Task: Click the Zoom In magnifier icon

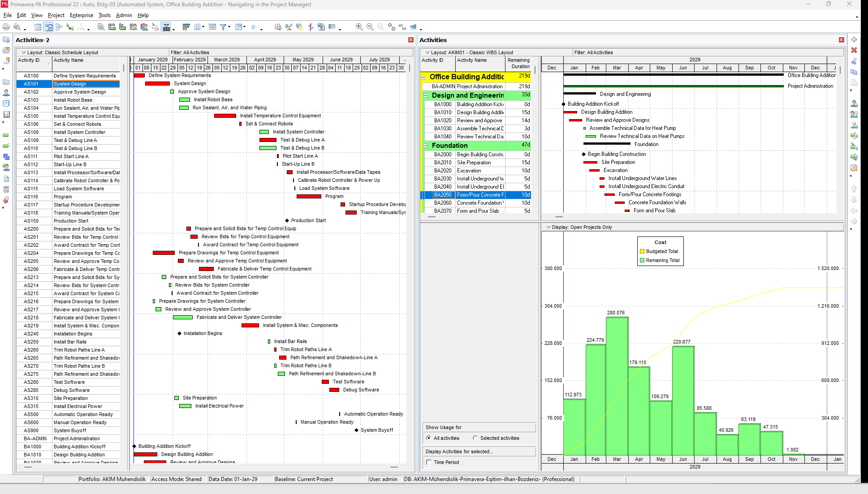Action: 359,27
